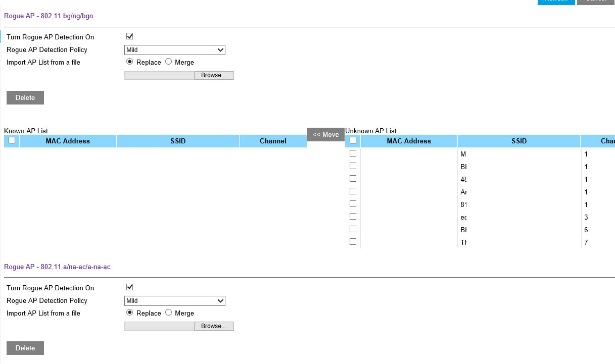Click the import file path field in bg/ng/bgn section
The height and width of the screenshot is (364, 615).
(x=159, y=75)
